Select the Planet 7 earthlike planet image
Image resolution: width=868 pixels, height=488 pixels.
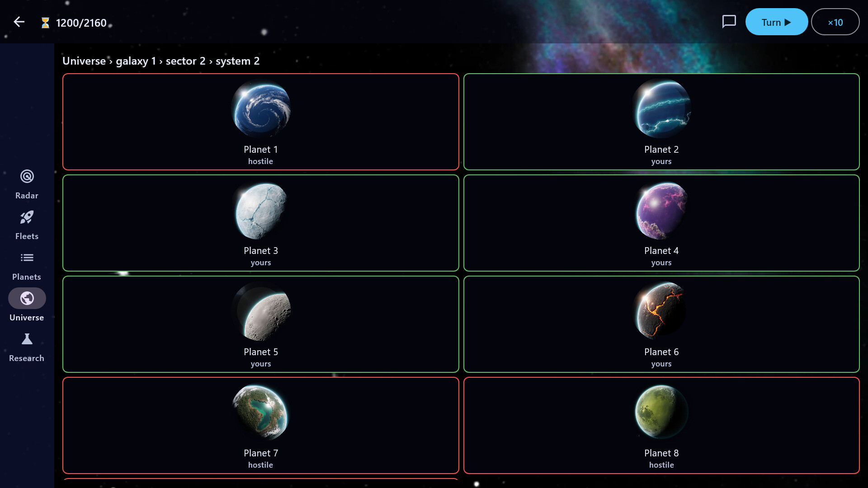[261, 413]
